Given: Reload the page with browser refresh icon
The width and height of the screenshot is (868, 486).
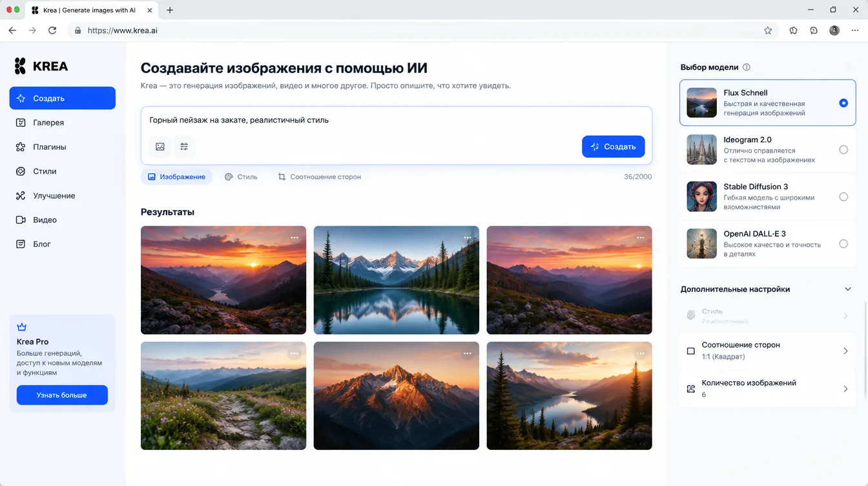Looking at the screenshot, I should pyautogui.click(x=52, y=30).
